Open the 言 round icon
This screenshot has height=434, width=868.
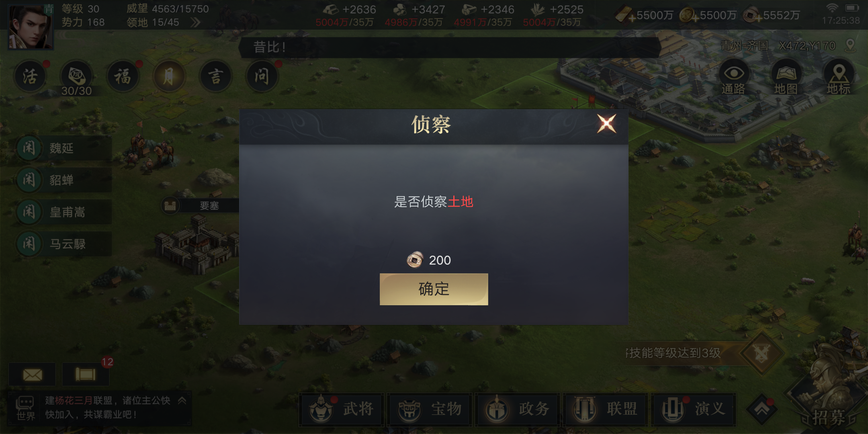click(x=216, y=76)
